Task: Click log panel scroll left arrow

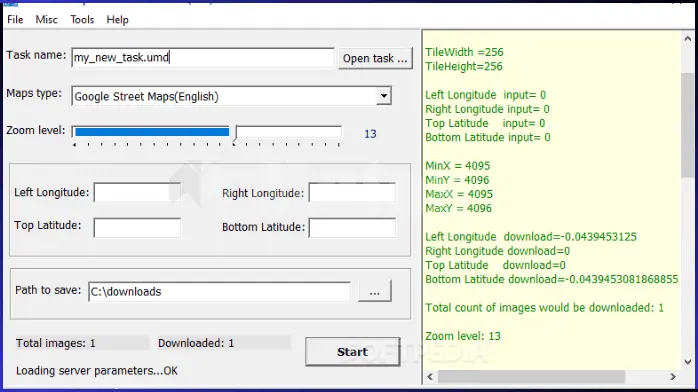Action: (x=430, y=377)
